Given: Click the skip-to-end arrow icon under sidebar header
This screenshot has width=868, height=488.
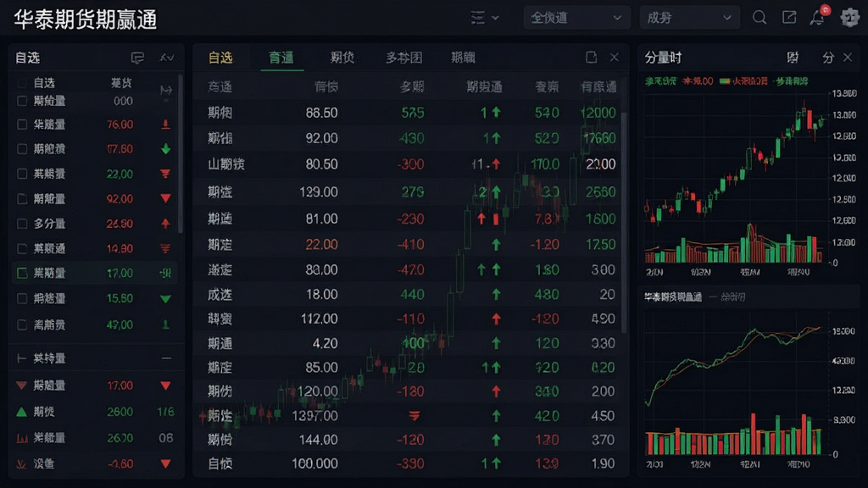Looking at the screenshot, I should [x=165, y=90].
